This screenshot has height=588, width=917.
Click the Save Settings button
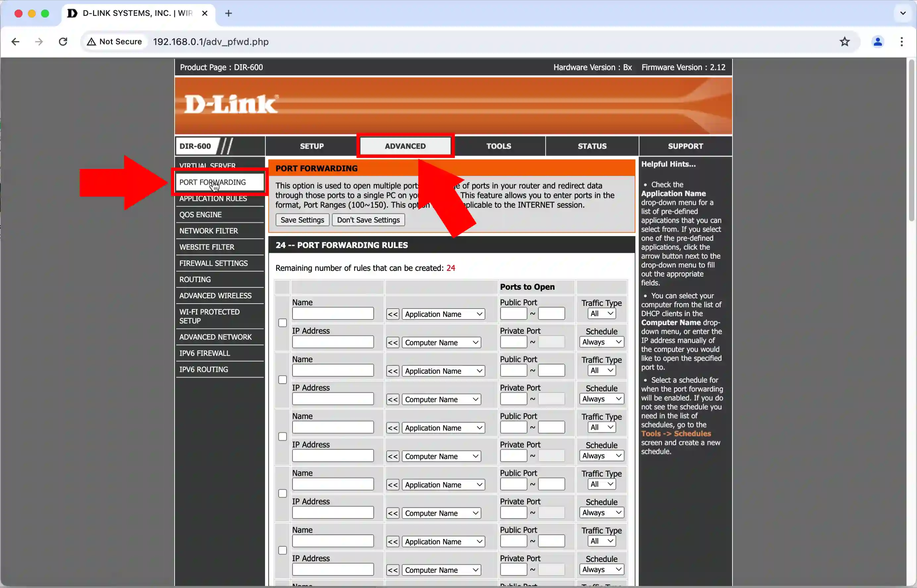301,220
